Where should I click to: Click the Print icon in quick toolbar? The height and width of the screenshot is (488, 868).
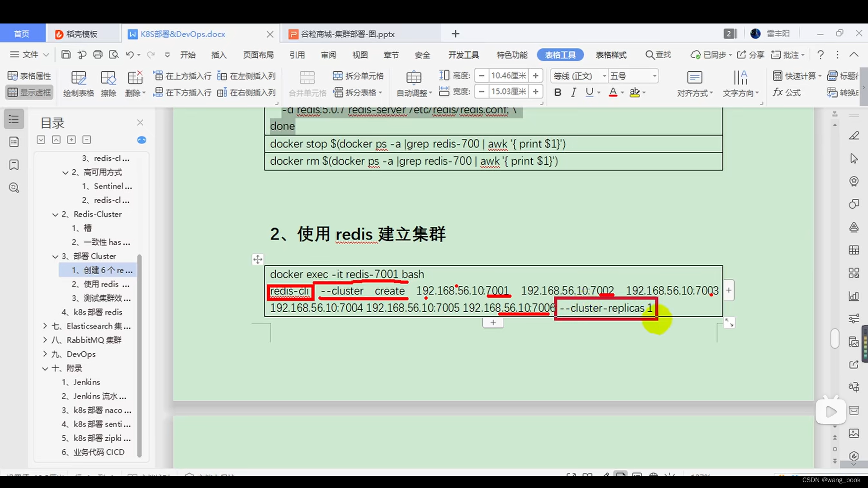tap(98, 55)
